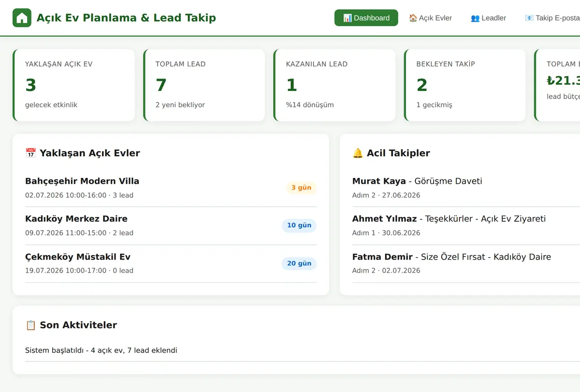The width and height of the screenshot is (580, 392).
Task: Click the text 19.07.2026 10:00-17:00 · 0 lead
Action: [79, 271]
